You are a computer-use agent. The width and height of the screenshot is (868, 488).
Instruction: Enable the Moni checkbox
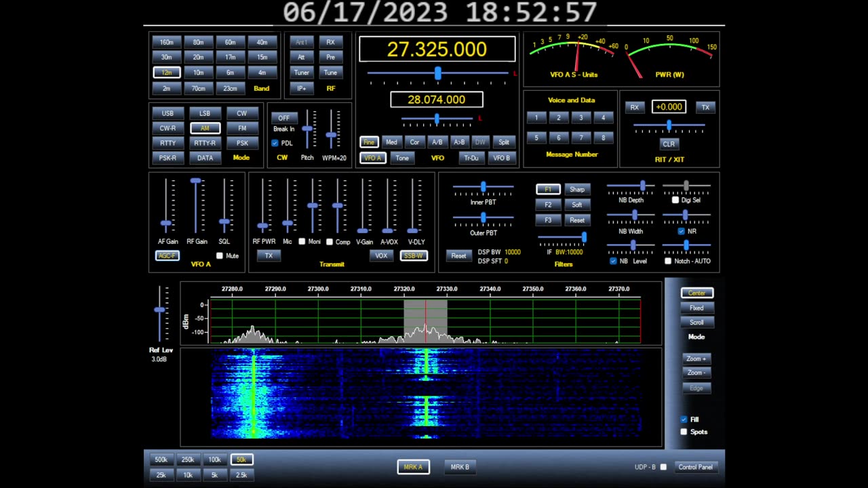point(302,241)
